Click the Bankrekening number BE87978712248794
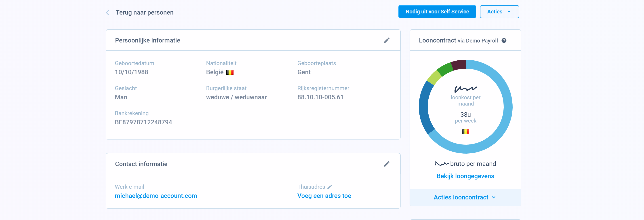 pyautogui.click(x=143, y=122)
